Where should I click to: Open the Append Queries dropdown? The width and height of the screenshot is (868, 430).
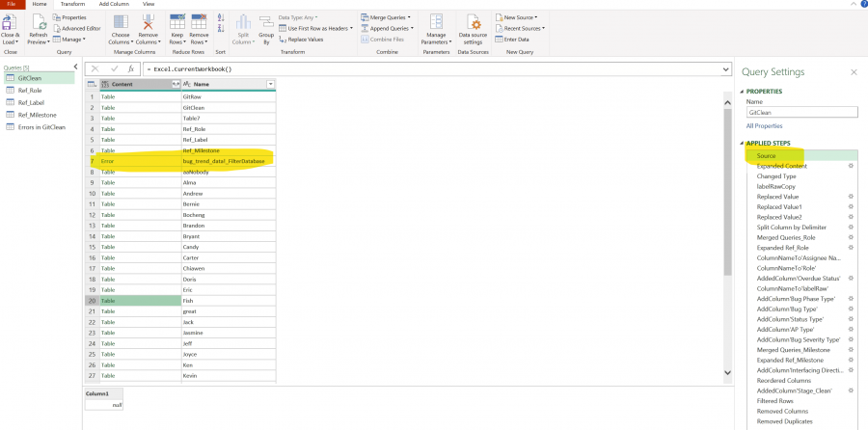387,28
